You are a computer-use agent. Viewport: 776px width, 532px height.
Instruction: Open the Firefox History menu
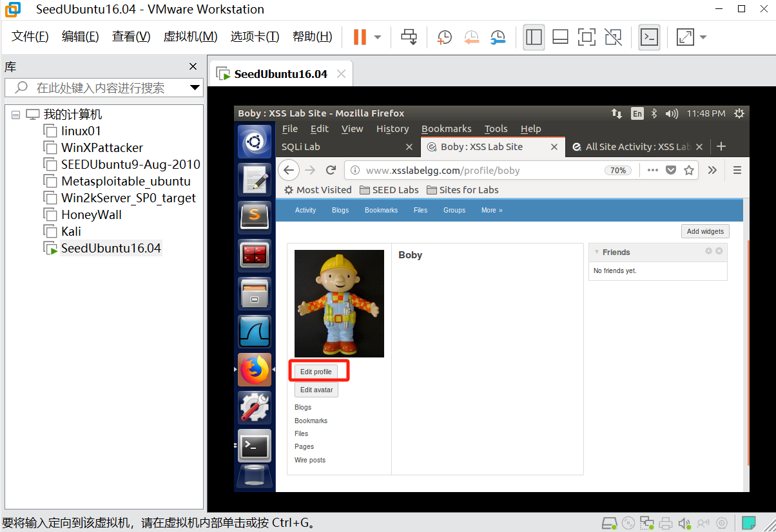point(393,129)
